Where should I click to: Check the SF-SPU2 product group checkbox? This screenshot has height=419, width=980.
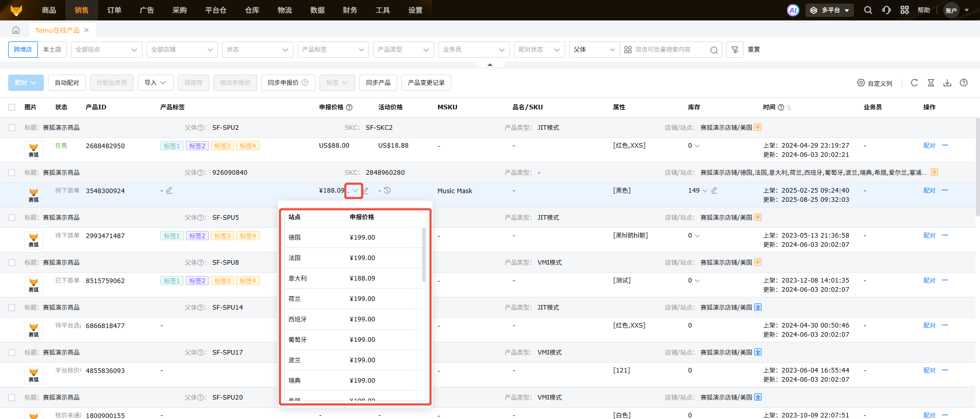point(12,128)
